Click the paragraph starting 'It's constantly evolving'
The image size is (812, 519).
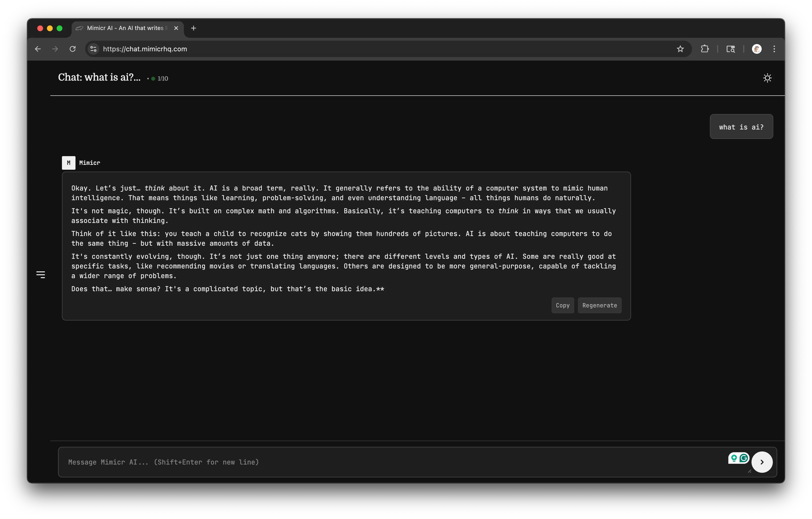pos(343,266)
